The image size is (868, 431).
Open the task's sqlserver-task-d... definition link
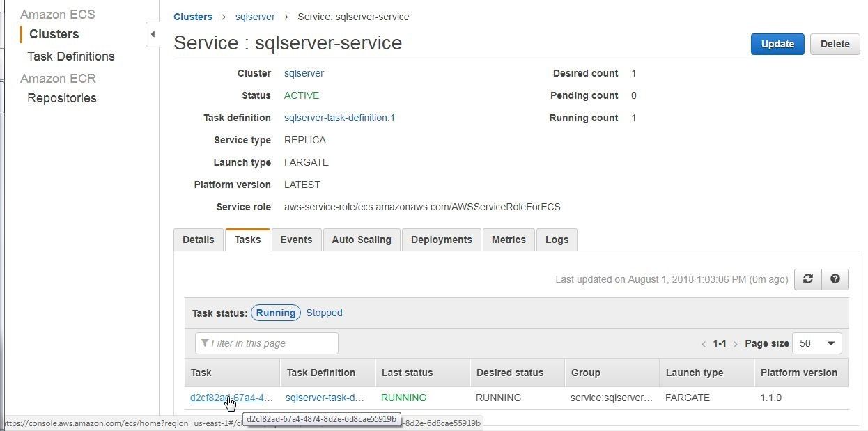[325, 398]
